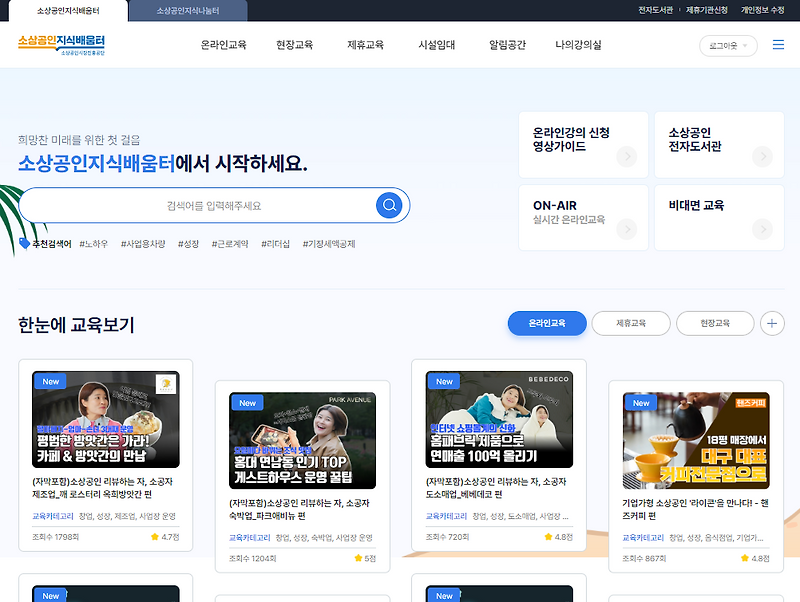Viewport: 800px width, 602px height.
Task: Click the plus button next to the education filters
Action: tap(769, 323)
